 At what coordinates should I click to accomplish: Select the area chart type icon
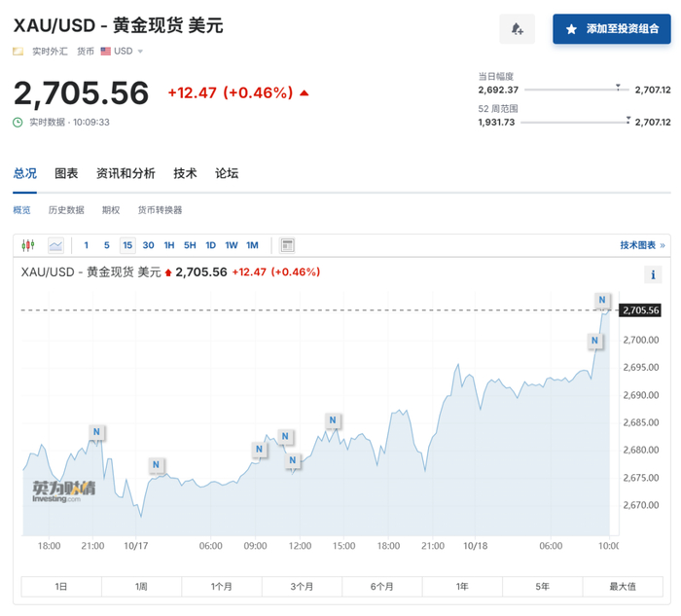click(55, 245)
